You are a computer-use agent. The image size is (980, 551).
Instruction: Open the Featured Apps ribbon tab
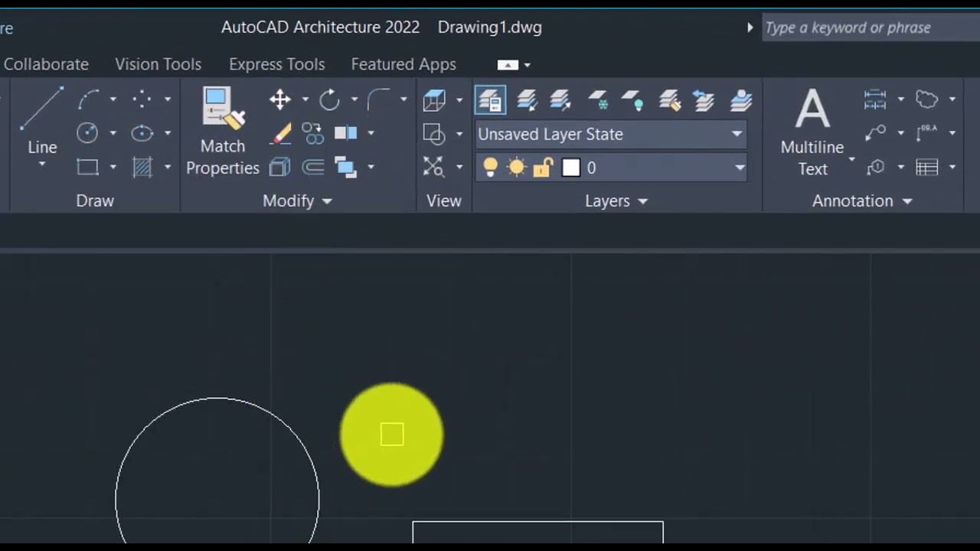click(403, 64)
